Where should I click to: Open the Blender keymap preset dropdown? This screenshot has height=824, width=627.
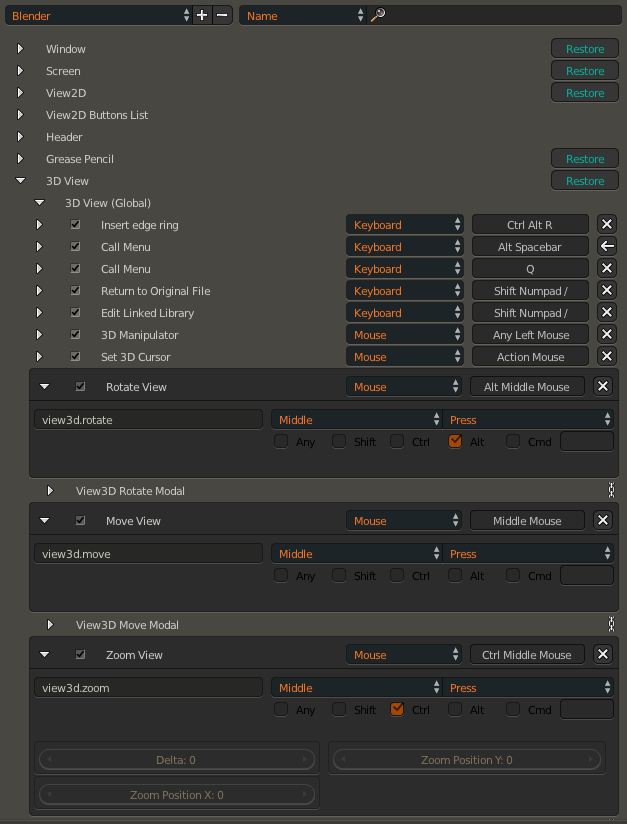[98, 15]
